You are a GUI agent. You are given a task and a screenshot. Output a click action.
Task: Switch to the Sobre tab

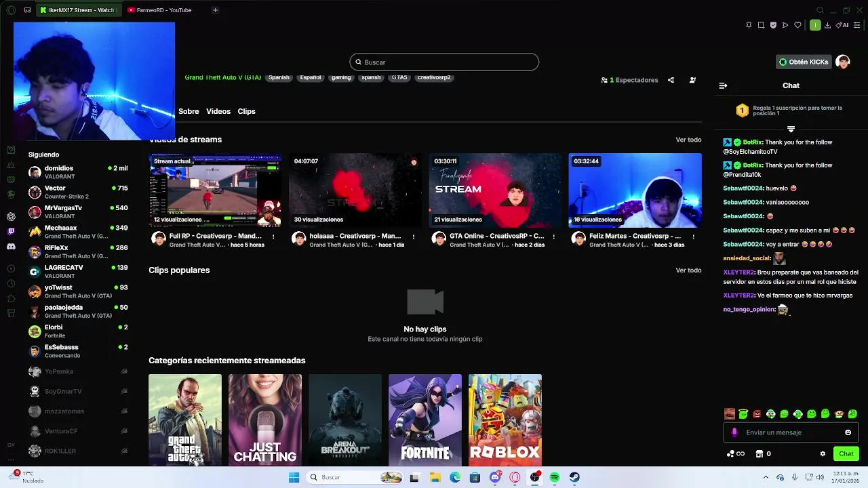pos(189,111)
